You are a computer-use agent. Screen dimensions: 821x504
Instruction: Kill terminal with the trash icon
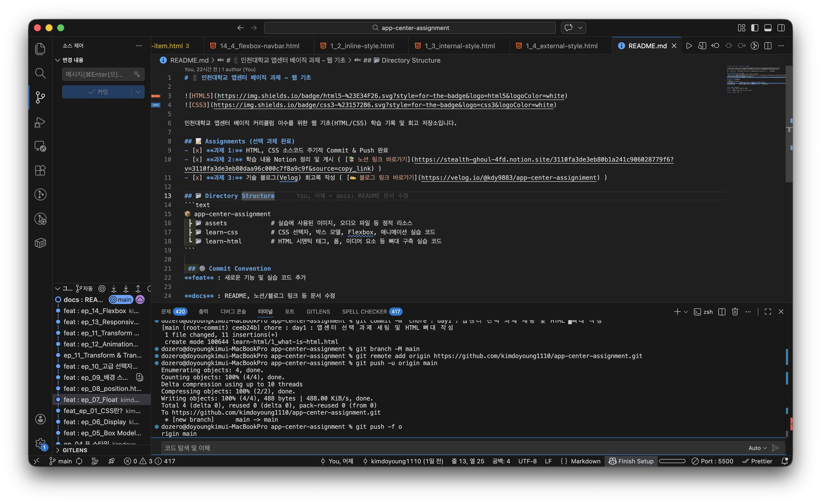(x=735, y=312)
